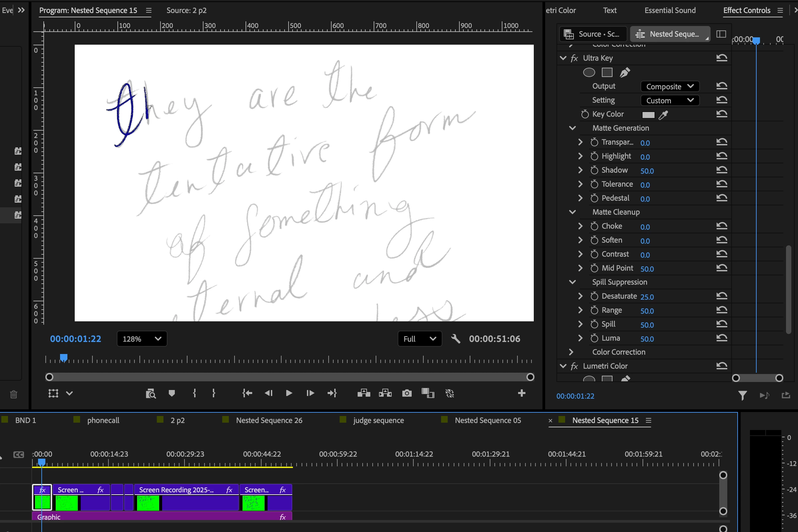Click the Effect Controls filter icon
798x532 pixels.
[742, 395]
